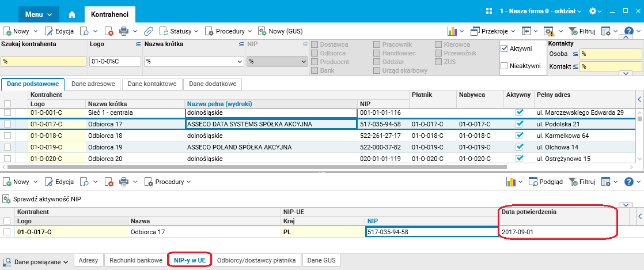Click the Podgląd preview icon
This screenshot has width=644, height=270.
click(x=533, y=182)
